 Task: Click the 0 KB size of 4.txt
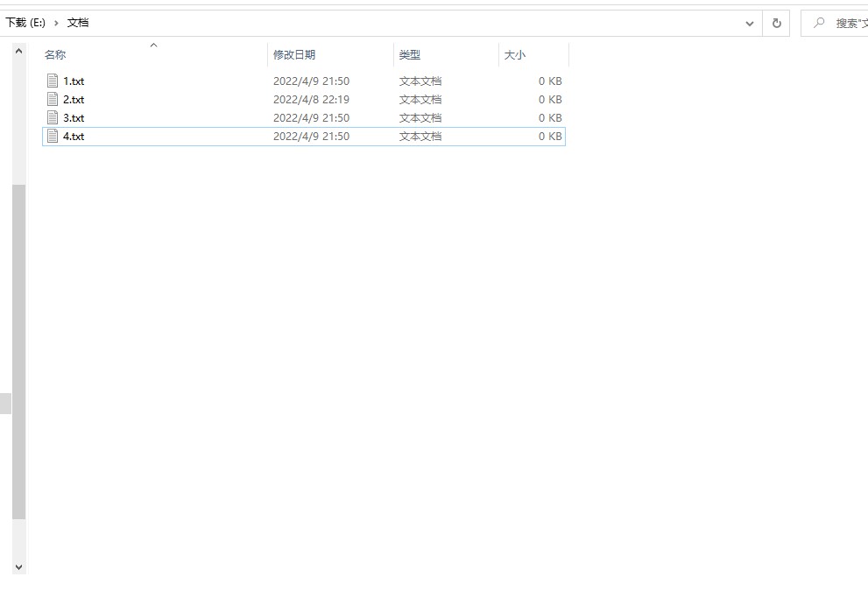(x=550, y=136)
